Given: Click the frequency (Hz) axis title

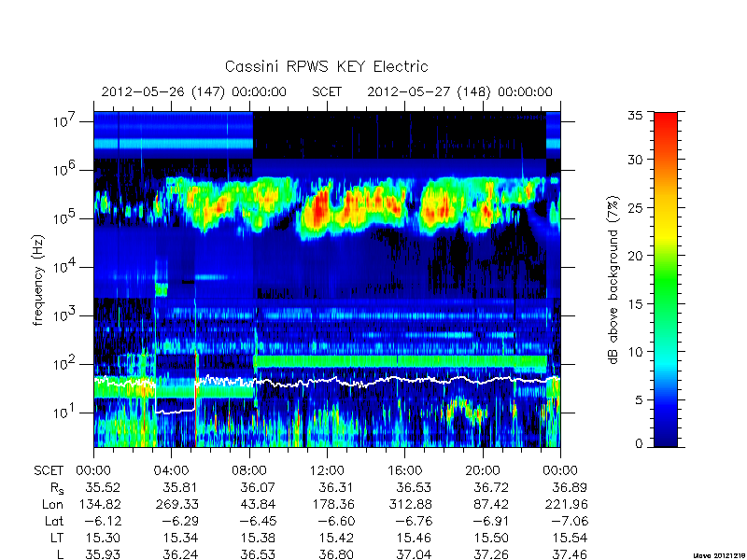Looking at the screenshot, I should [x=38, y=280].
